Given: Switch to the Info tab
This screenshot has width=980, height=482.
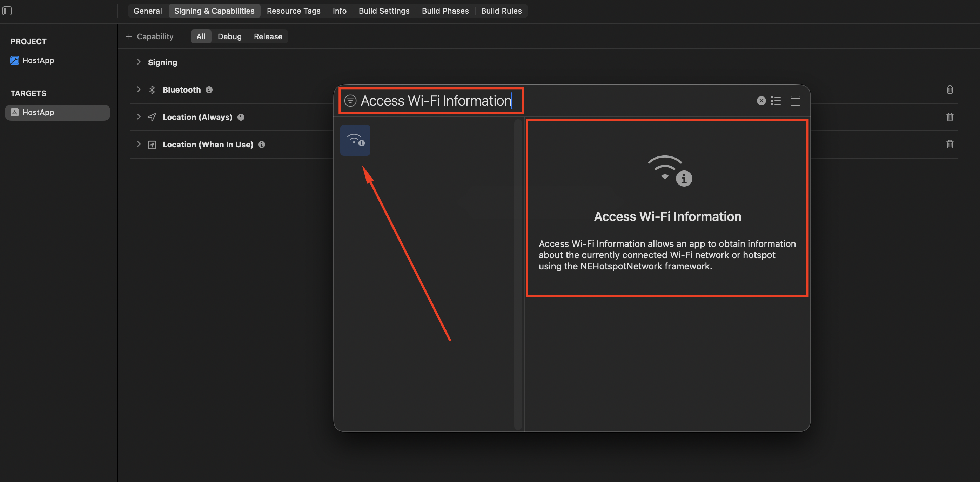Looking at the screenshot, I should pyautogui.click(x=339, y=11).
